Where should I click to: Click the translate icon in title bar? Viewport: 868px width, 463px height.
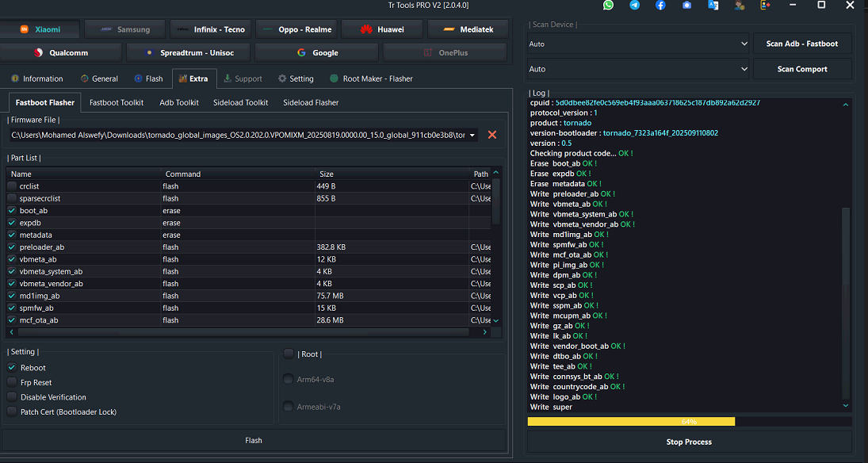[x=713, y=5]
